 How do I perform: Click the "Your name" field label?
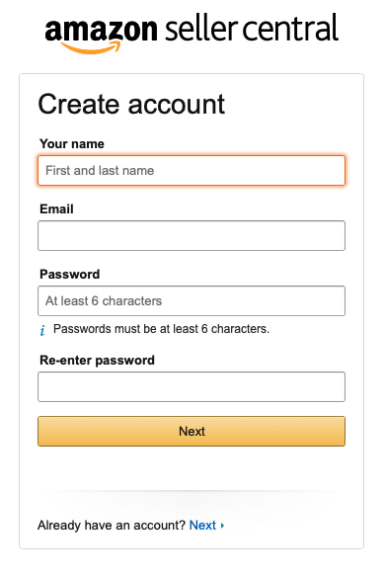pyautogui.click(x=72, y=144)
